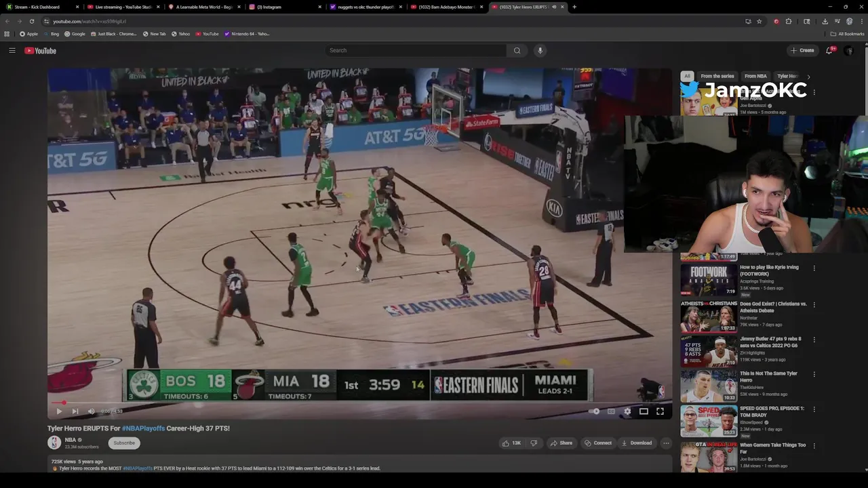
Task: Open options for When Gamers Take Things Too Far
Action: 814,446
